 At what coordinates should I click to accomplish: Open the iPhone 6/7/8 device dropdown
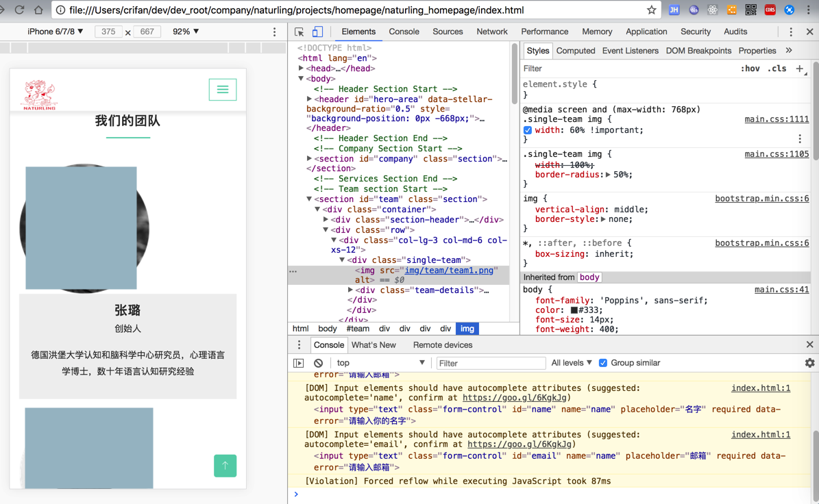[x=56, y=32]
